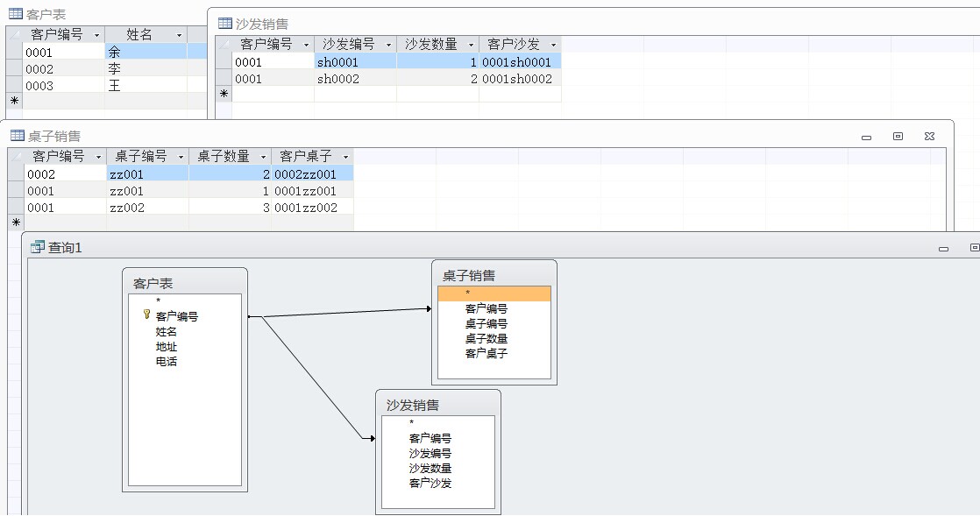Click select-all corner box of 客户表 datasheet
980x516 pixels.
[14, 34]
